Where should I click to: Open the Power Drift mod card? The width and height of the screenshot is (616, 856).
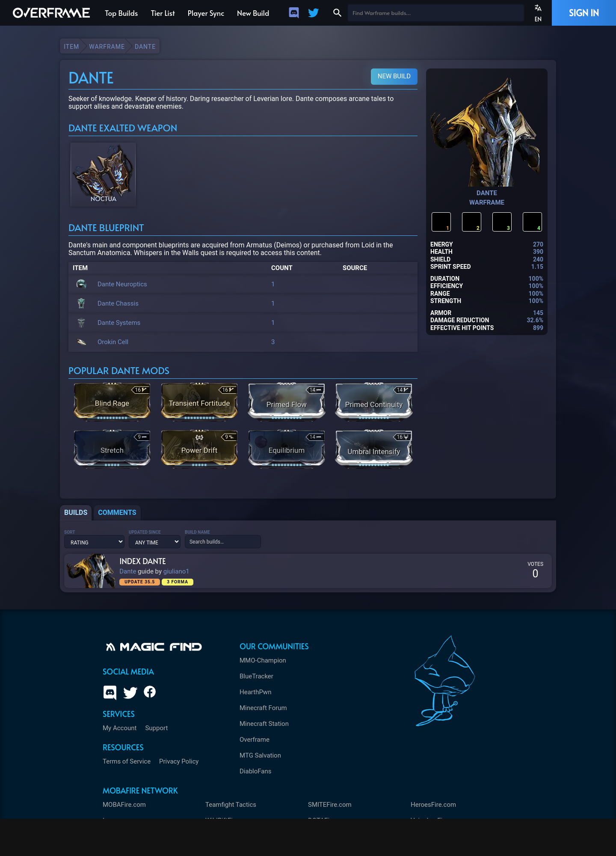click(x=199, y=449)
